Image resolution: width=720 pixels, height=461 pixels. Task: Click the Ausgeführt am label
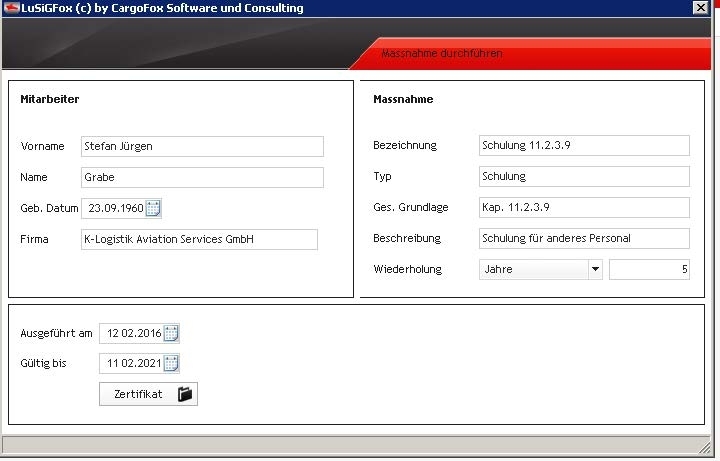[56, 333]
